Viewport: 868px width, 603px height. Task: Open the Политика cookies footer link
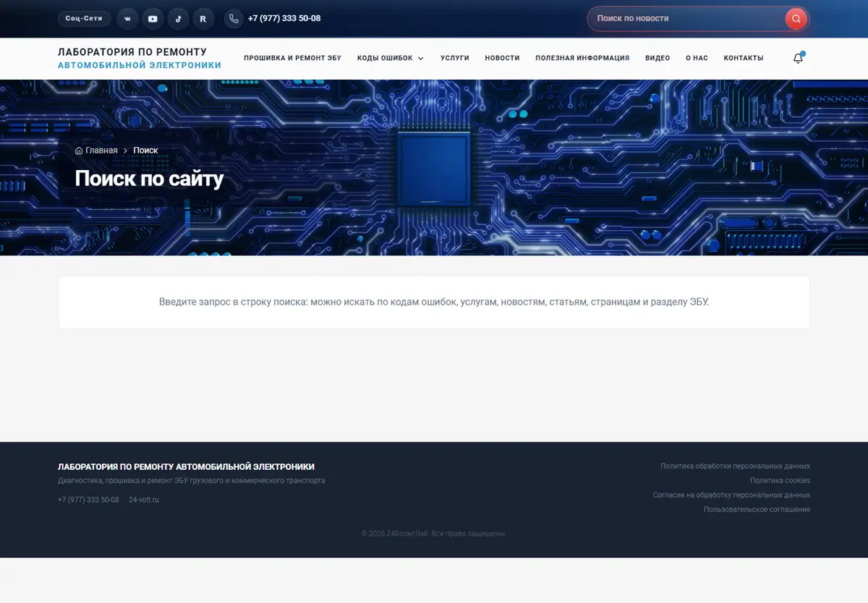point(780,481)
